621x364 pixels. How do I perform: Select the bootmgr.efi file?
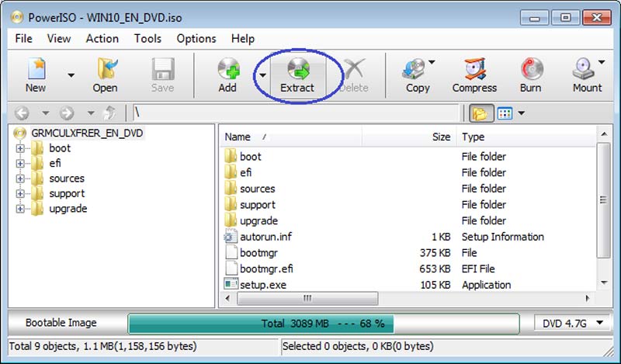point(266,269)
